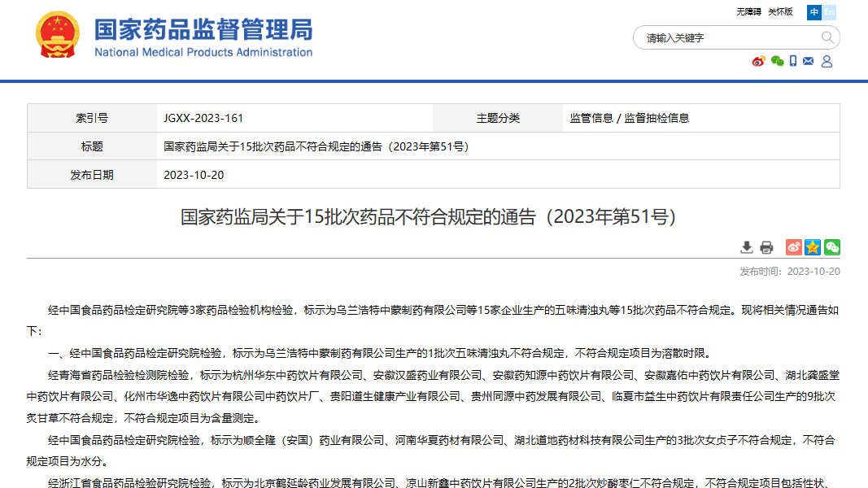The image size is (868, 488).
Task: Click the mobile phone icon in header
Action: pyautogui.click(x=793, y=62)
